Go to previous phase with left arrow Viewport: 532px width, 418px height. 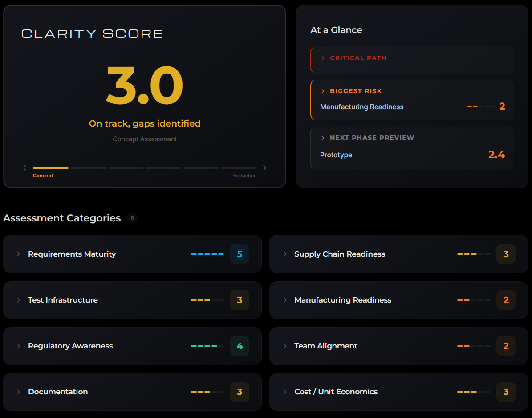24,168
